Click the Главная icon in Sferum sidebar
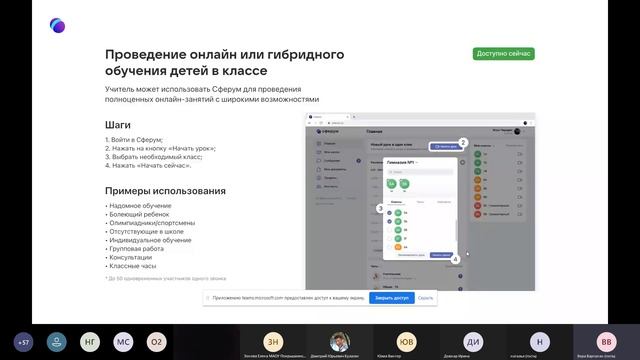This screenshot has height=360, width=640. coord(319,144)
